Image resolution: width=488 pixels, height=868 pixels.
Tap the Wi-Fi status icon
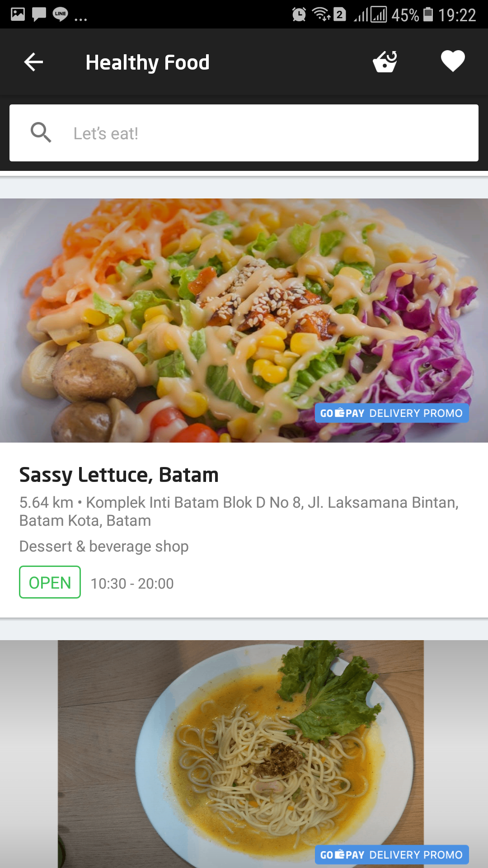(321, 14)
